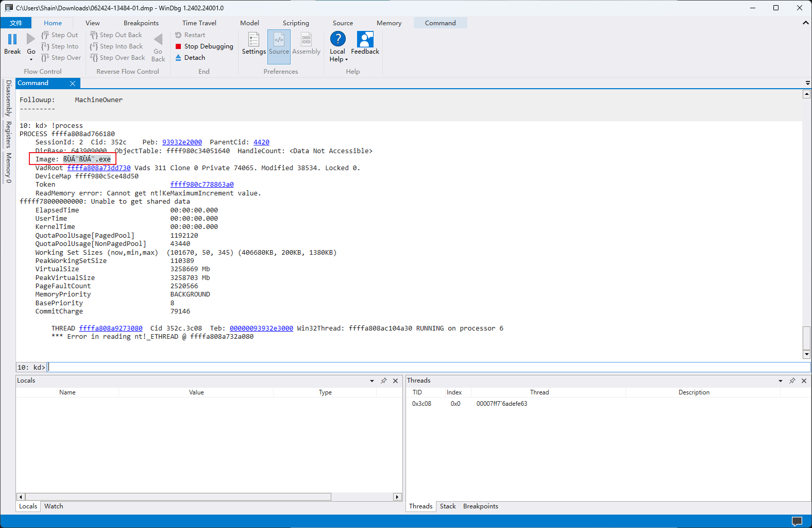Switch to Breakpoints bottom tab

click(x=481, y=506)
